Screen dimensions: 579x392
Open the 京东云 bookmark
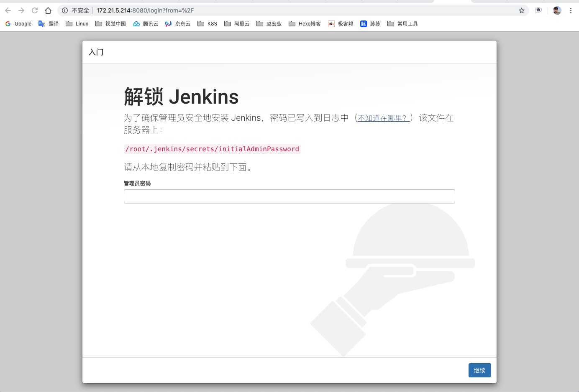click(178, 24)
